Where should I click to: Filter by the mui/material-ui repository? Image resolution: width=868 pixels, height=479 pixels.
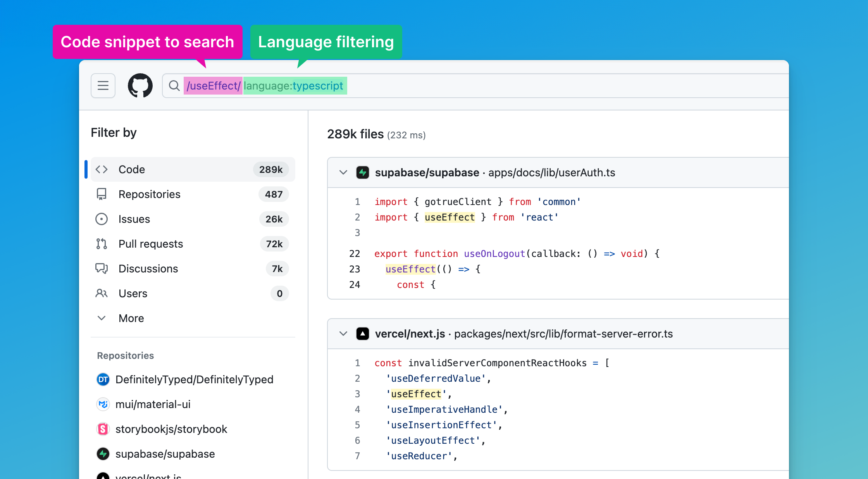pyautogui.click(x=153, y=404)
